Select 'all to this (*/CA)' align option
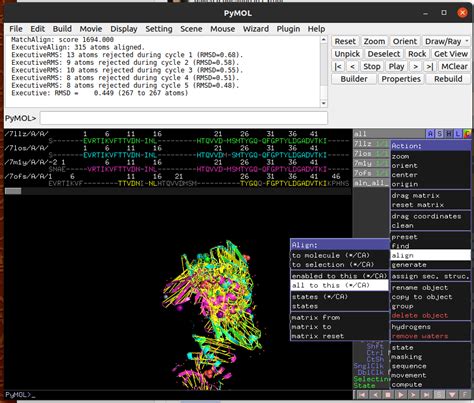 point(339,285)
